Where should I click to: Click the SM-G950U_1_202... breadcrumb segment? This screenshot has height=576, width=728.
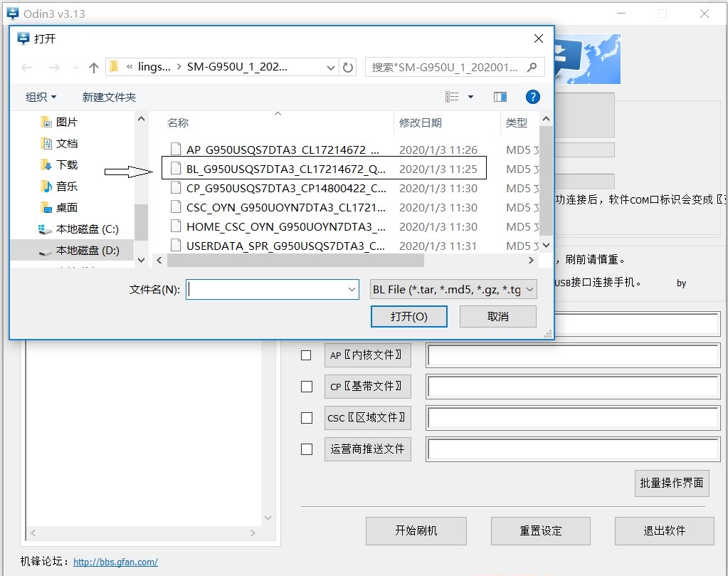pyautogui.click(x=237, y=67)
